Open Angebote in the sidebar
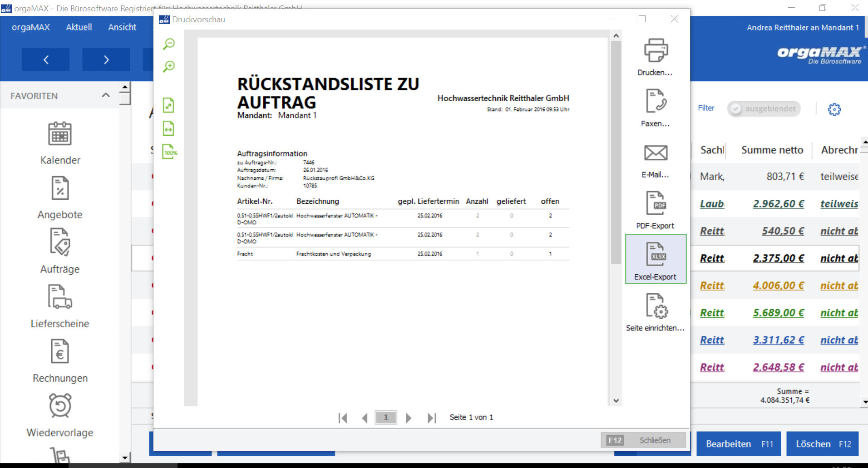Screen dimensions: 868x468 (60, 197)
